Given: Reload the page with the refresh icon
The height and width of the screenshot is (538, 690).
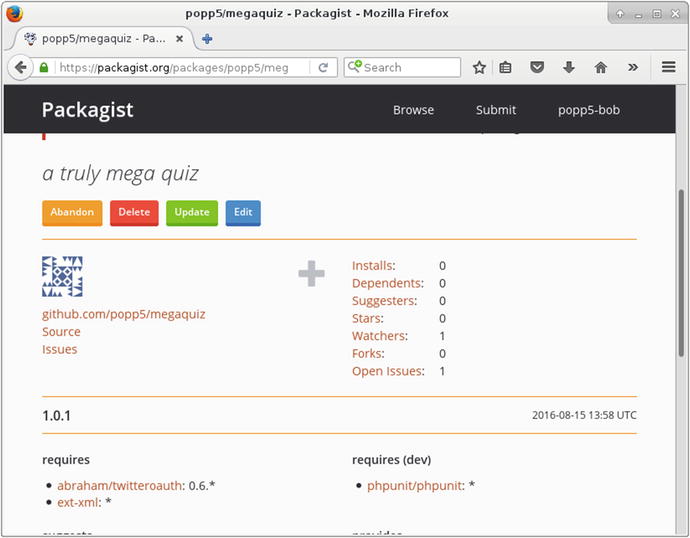Looking at the screenshot, I should coord(323,68).
